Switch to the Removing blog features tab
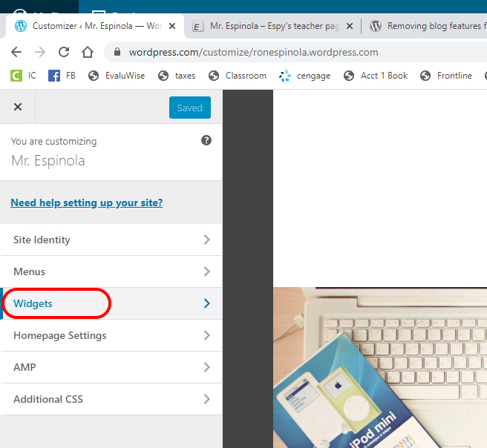 (428, 26)
